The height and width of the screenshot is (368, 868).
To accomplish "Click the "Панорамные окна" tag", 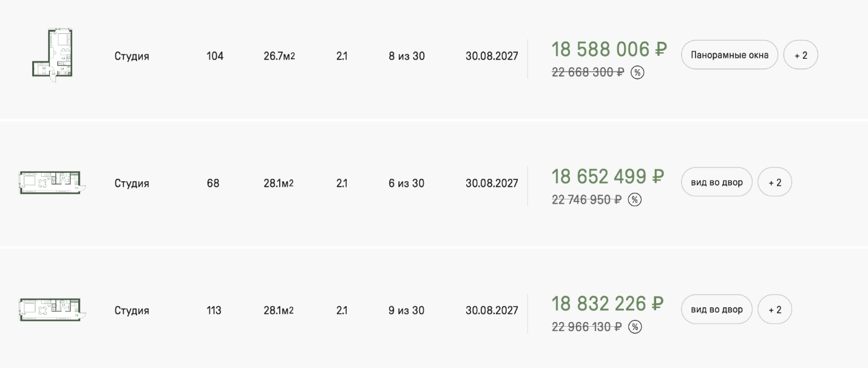I will coord(729,55).
